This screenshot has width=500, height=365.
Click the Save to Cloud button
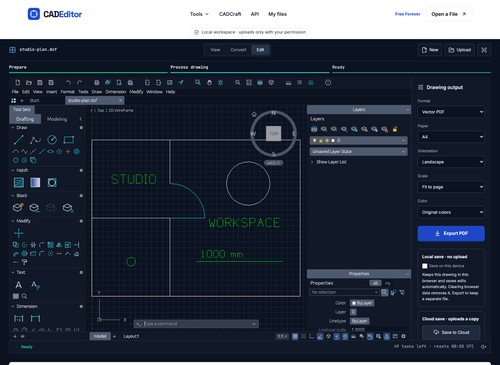[451, 332]
